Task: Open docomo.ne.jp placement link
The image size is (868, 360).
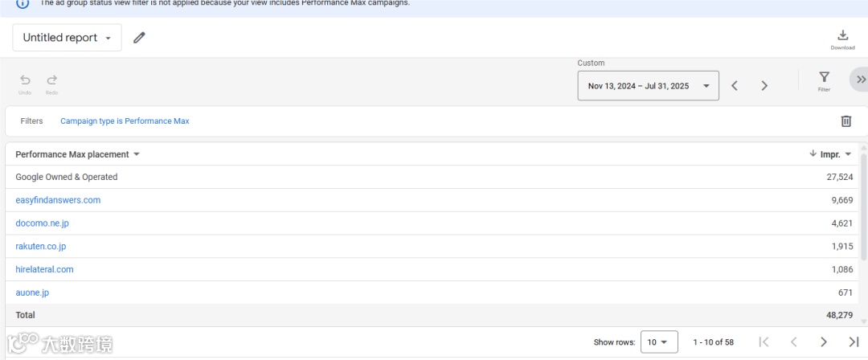Action: pyautogui.click(x=42, y=223)
